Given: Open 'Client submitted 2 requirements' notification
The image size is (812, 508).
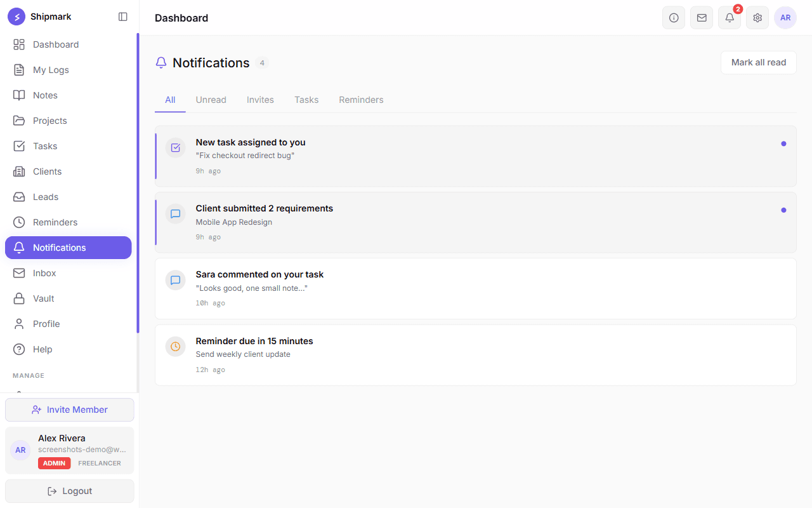Looking at the screenshot, I should [476, 222].
